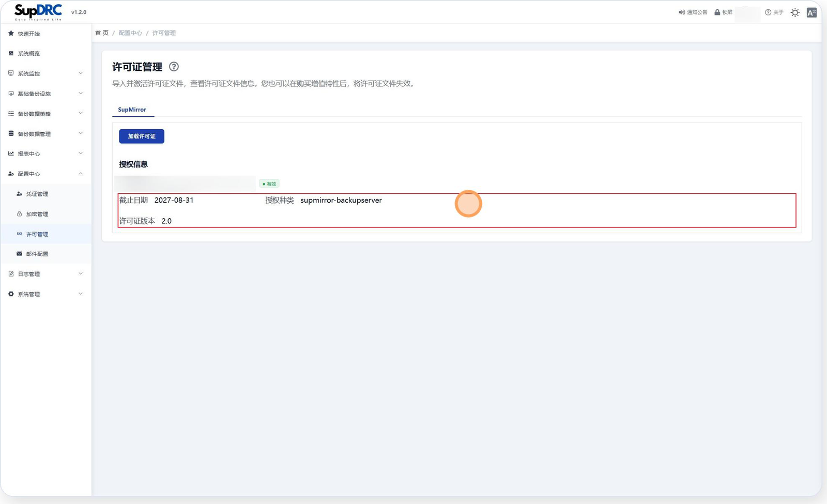Click the 日志管理 edit icon
This screenshot has height=504, width=827.
tap(11, 274)
